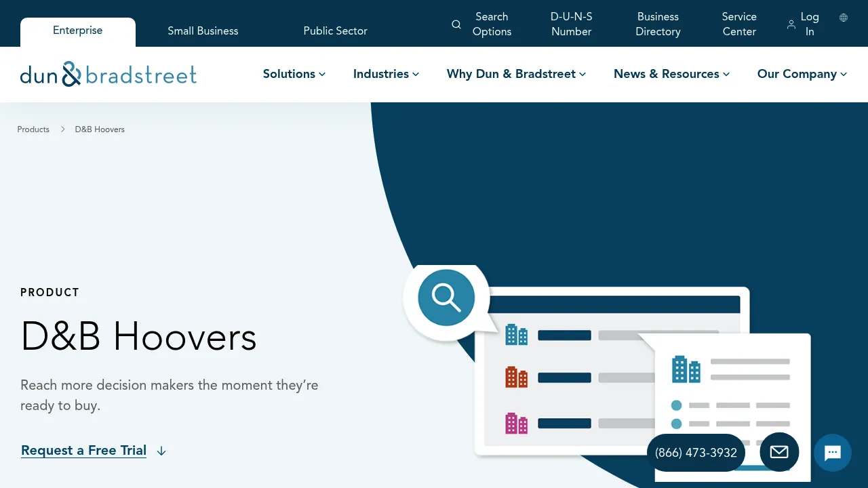The image size is (868, 488).
Task: Switch to the Public Sector tab
Action: point(336,31)
